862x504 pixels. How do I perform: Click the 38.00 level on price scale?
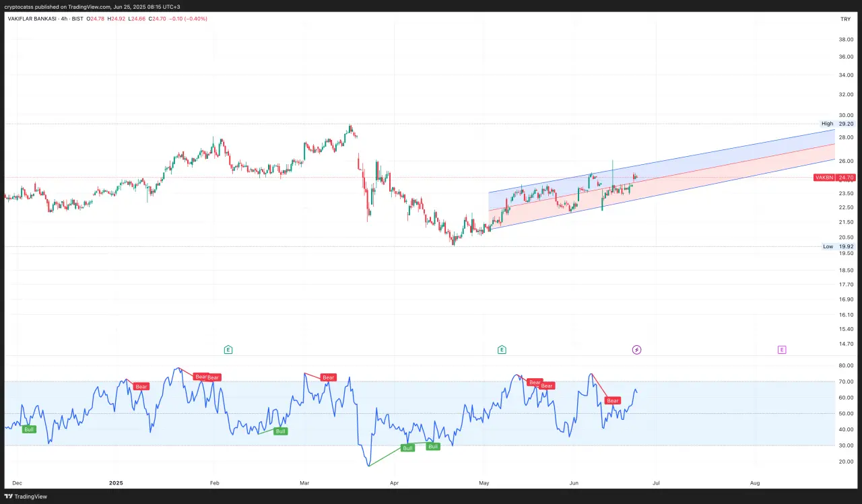pos(846,40)
